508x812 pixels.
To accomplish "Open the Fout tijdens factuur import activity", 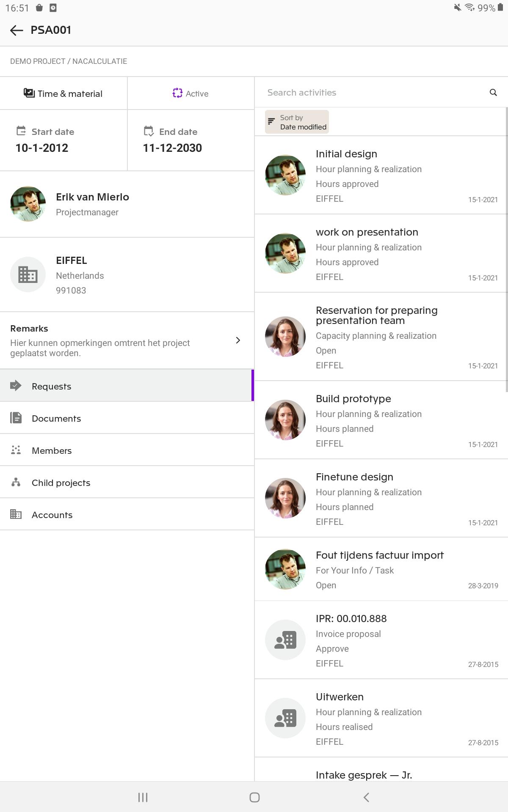I will pos(381,569).
